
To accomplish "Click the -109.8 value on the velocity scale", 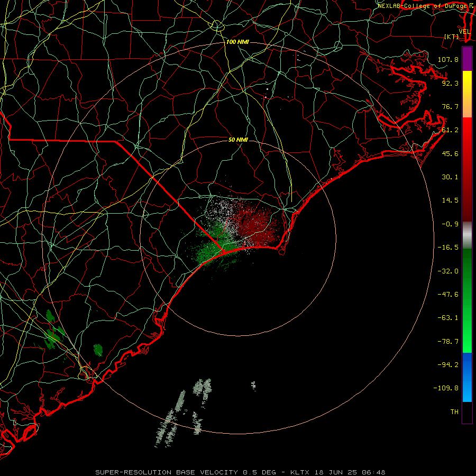I will 446,388.
